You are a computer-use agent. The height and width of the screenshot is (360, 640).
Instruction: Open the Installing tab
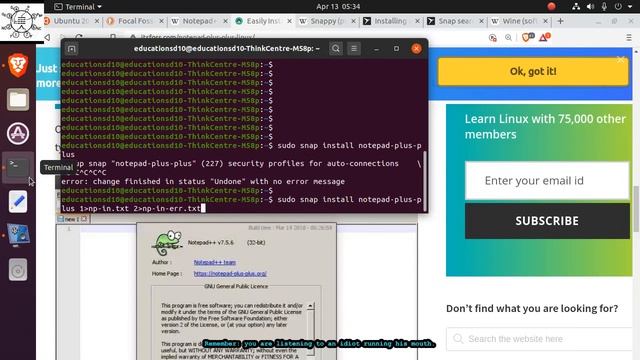(391, 21)
